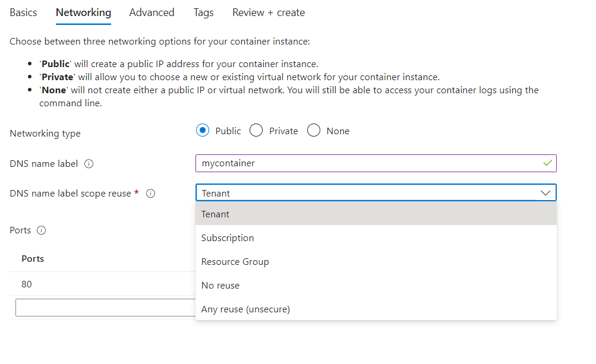Switch to the Basics tab

[x=23, y=12]
